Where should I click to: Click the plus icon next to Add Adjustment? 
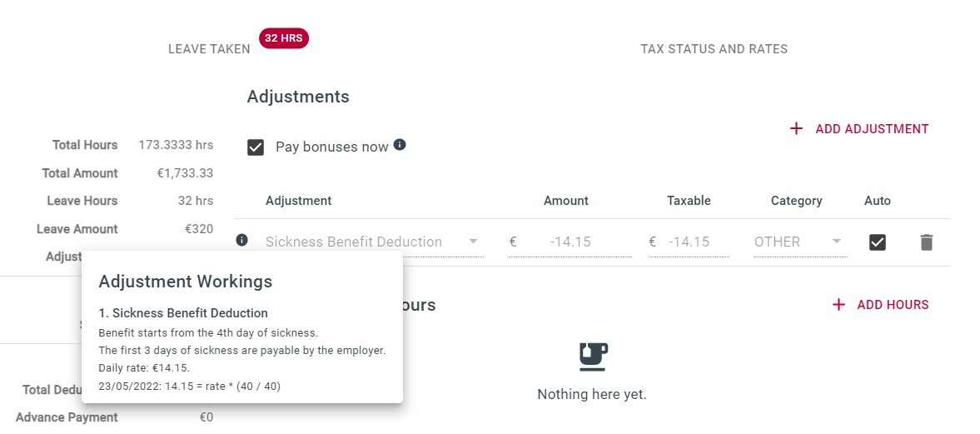coord(796,129)
